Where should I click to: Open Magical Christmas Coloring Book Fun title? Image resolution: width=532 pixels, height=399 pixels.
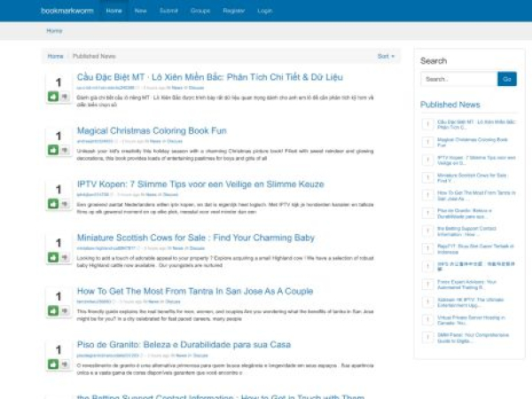pyautogui.click(x=152, y=130)
